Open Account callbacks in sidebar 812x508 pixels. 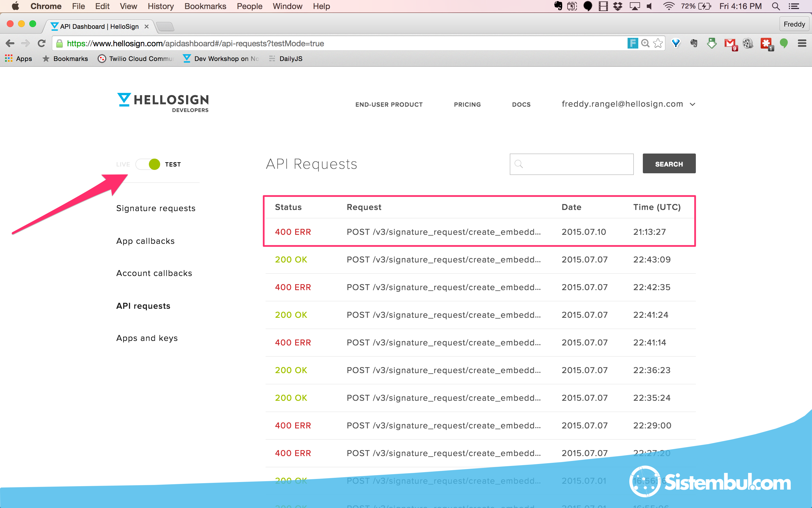154,273
